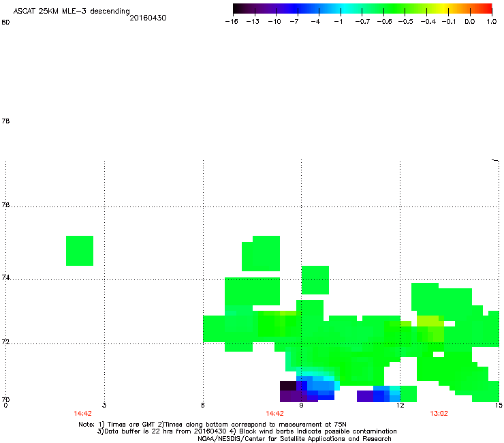The height and width of the screenshot is (443, 504).
Task: Click the '-0.7' label on the color scale
Action: 362,22
